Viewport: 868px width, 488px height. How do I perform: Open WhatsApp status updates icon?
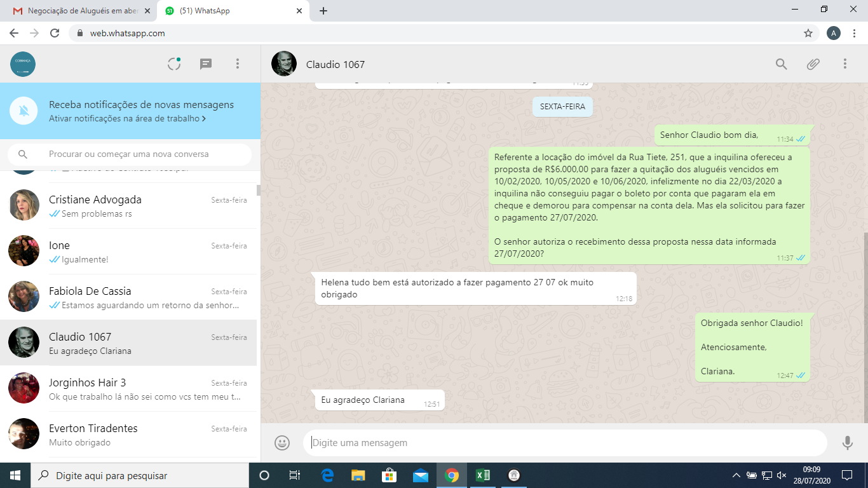point(174,64)
